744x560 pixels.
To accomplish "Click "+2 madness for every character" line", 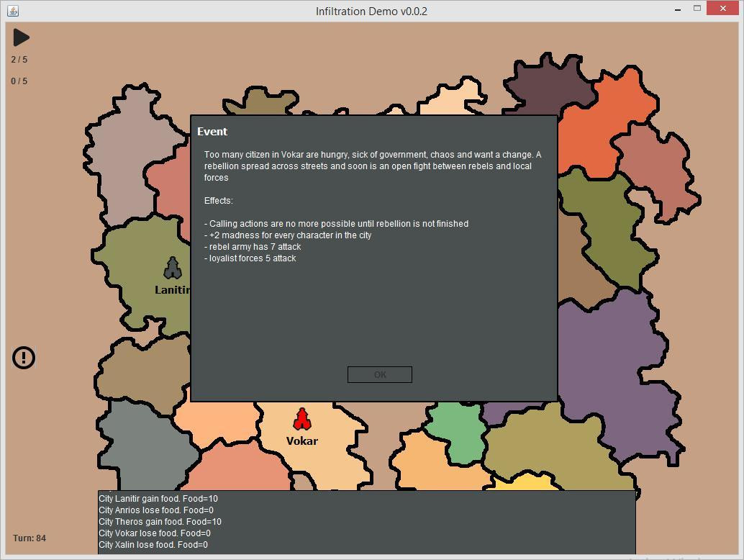I will (x=288, y=235).
